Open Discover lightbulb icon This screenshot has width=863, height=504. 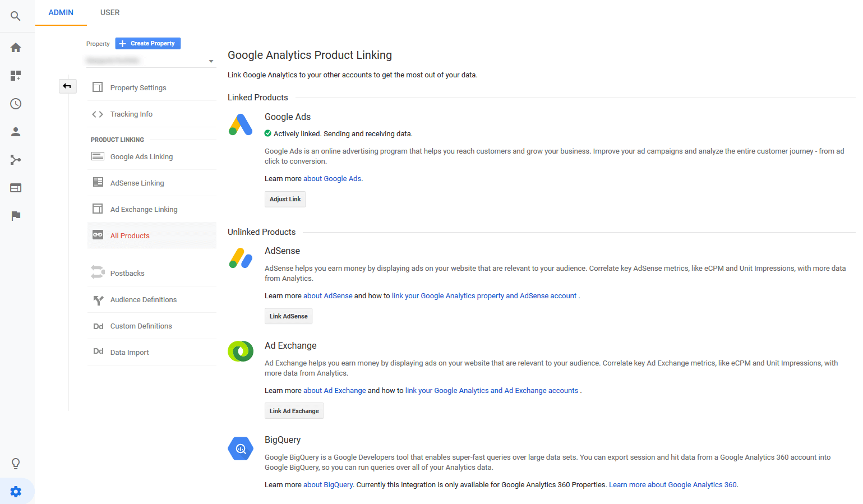(16, 463)
